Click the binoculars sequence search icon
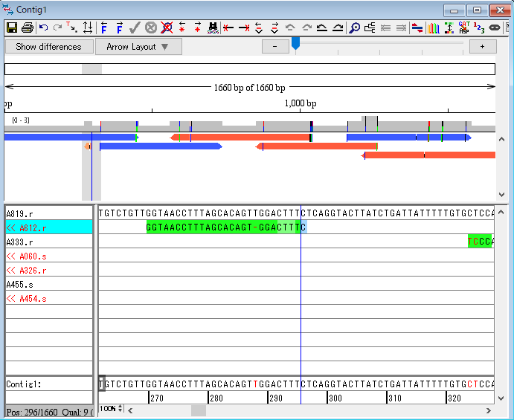The height and width of the screenshot is (420, 514). 213,28
